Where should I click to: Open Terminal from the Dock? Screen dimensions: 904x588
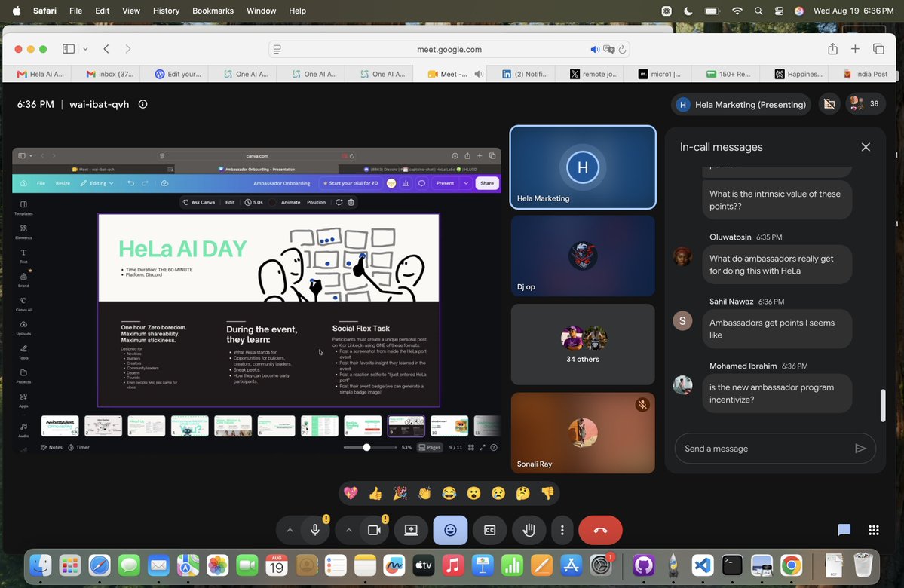pos(732,565)
